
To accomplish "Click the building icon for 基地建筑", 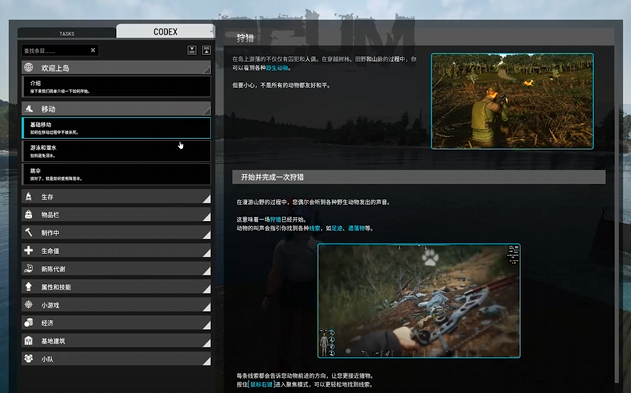I will tap(29, 341).
